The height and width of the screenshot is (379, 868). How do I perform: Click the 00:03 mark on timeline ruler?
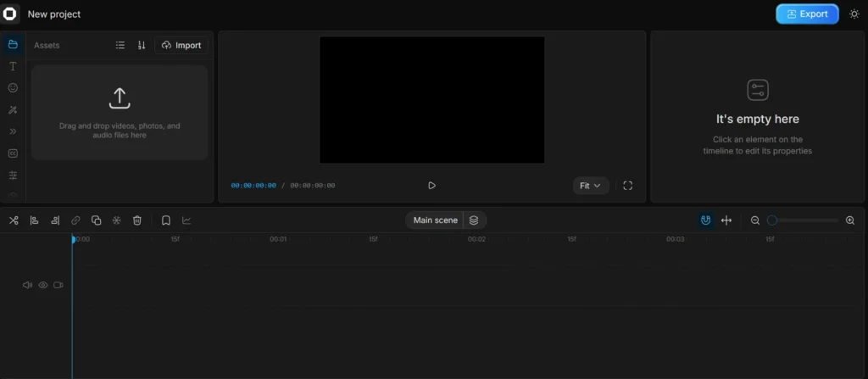click(x=675, y=239)
